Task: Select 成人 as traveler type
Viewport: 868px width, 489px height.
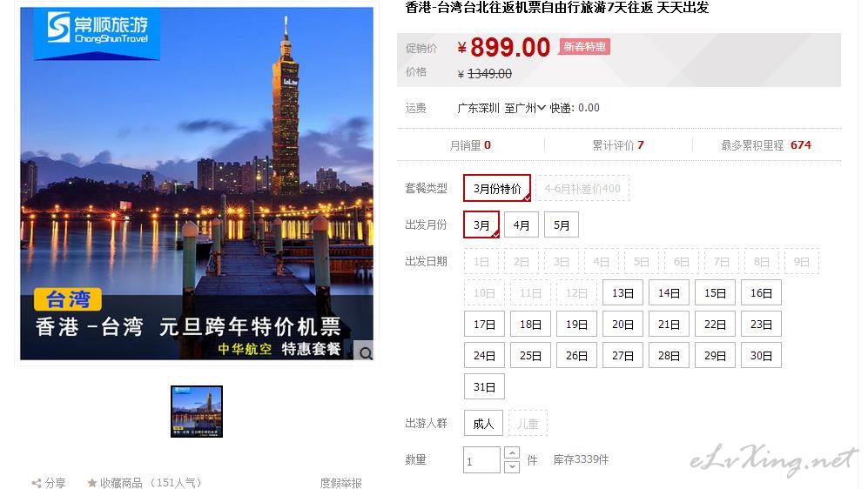Action: point(483,424)
